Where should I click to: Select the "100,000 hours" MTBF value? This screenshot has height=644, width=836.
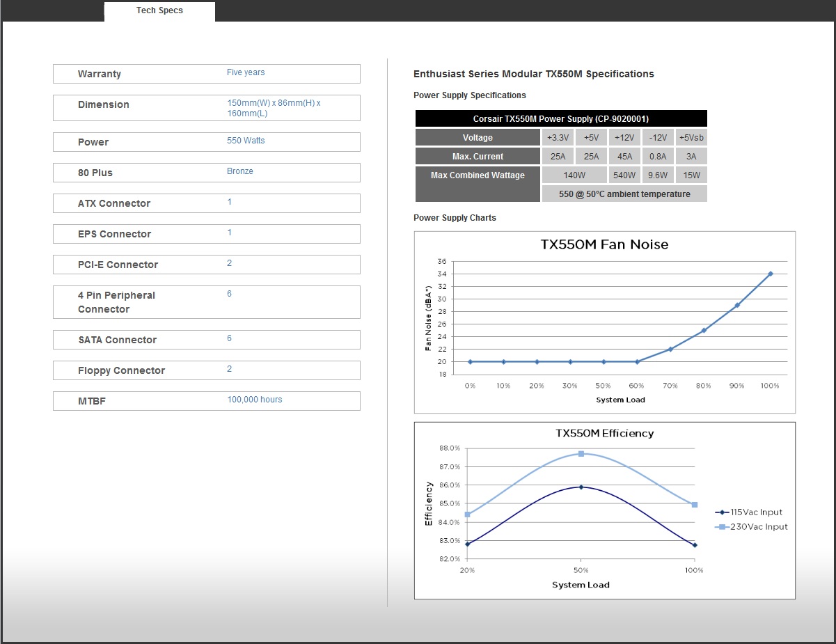(x=255, y=400)
